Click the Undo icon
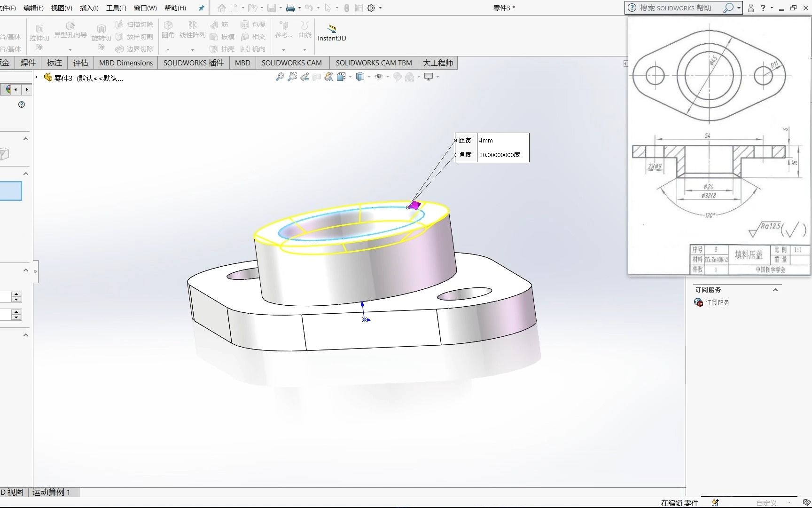This screenshot has width=812, height=508. click(x=309, y=8)
